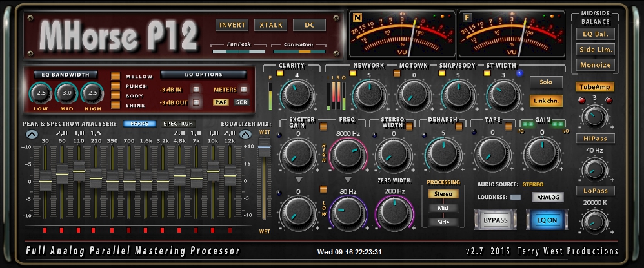Viewport: 644px width, 268px height.
Task: Select Mid processing mode
Action: [x=443, y=208]
